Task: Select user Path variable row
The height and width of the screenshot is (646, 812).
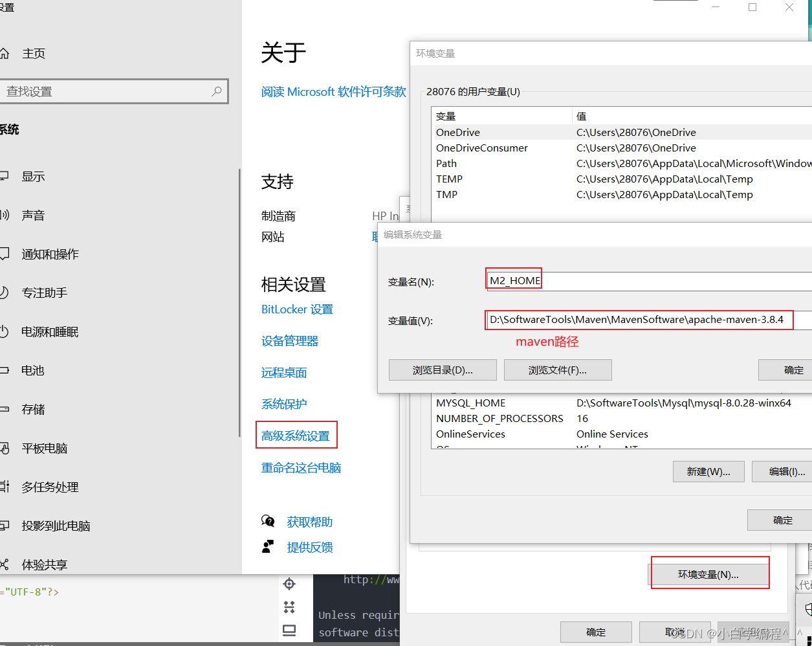Action: (x=622, y=164)
